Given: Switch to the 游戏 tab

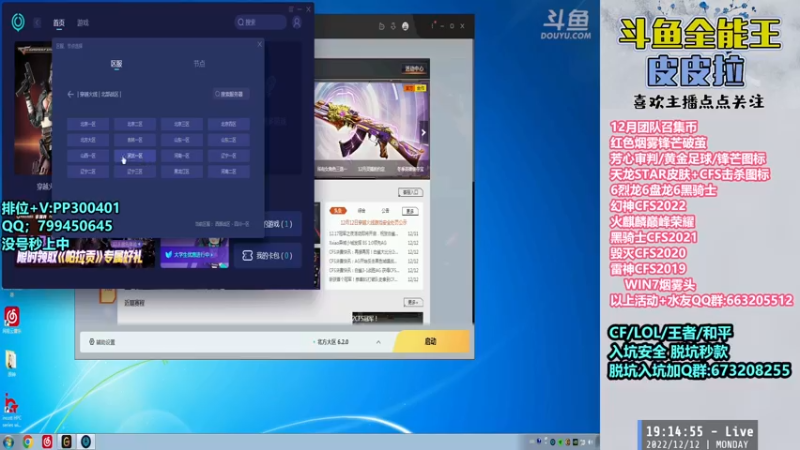Looking at the screenshot, I should (83, 23).
